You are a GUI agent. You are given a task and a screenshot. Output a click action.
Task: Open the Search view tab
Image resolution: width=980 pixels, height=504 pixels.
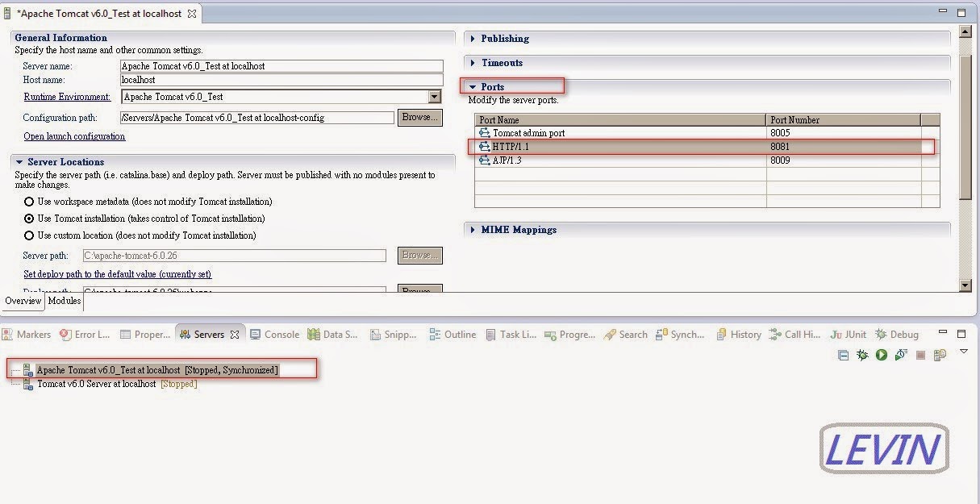pos(626,335)
